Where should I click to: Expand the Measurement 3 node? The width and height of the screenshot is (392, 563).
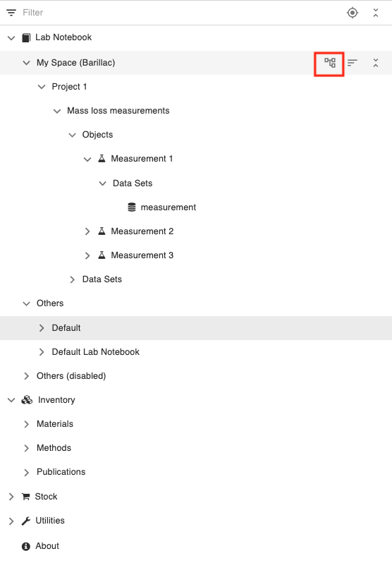[87, 255]
